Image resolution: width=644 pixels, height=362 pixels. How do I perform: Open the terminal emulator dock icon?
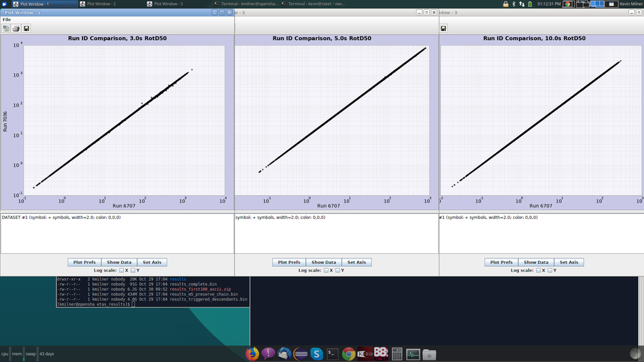tap(332, 353)
